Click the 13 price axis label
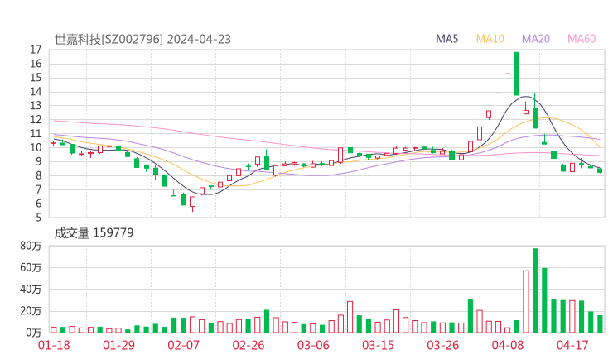Screen dimensions: 613x364 point(36,106)
